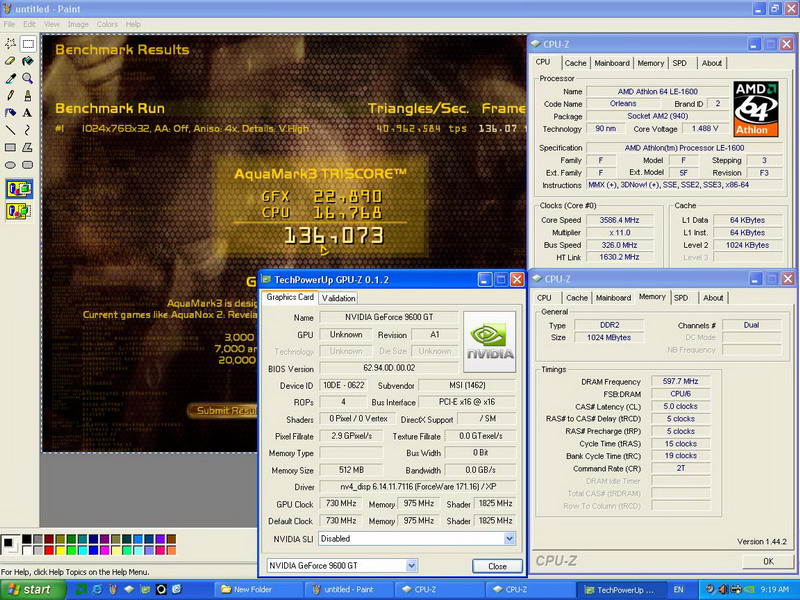800x600 pixels.
Task: Choose the Text tool marked A
Action: coord(28,113)
